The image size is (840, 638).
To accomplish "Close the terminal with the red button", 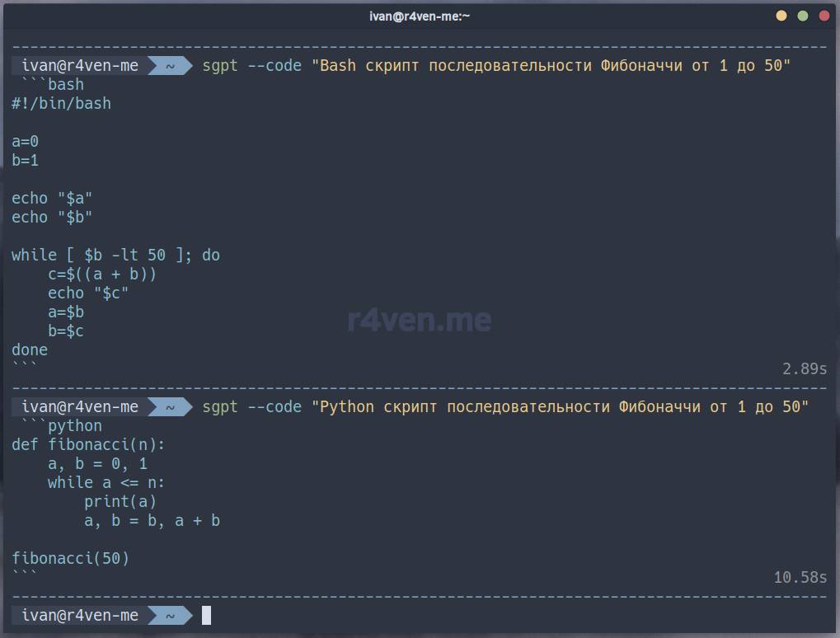I will 823,16.
